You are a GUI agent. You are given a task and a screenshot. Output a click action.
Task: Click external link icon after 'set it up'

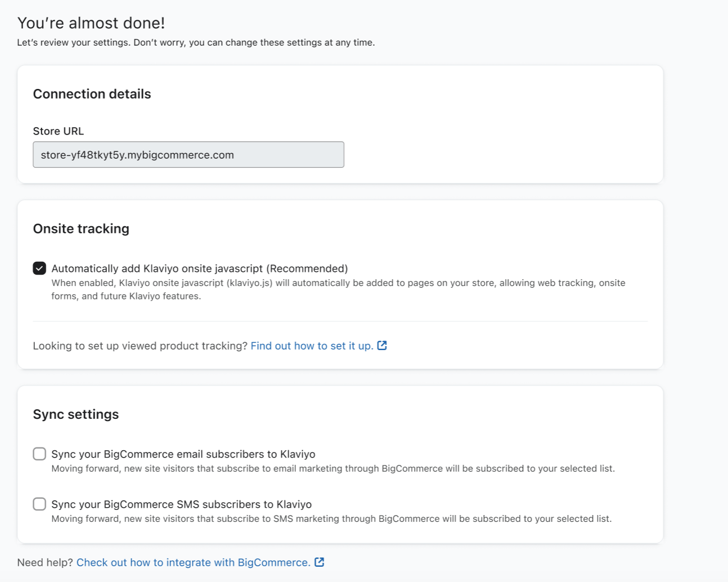click(382, 346)
